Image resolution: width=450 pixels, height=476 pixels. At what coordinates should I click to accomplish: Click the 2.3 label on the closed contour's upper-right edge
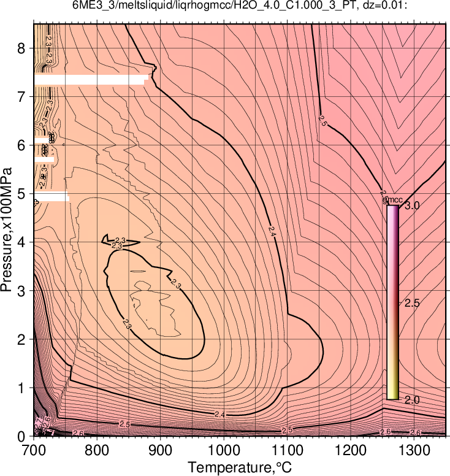176,284
